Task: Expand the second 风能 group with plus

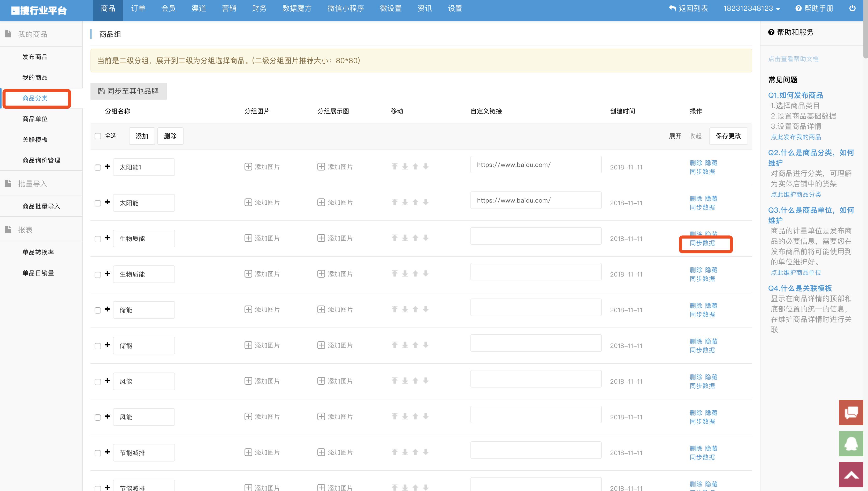Action: [108, 416]
